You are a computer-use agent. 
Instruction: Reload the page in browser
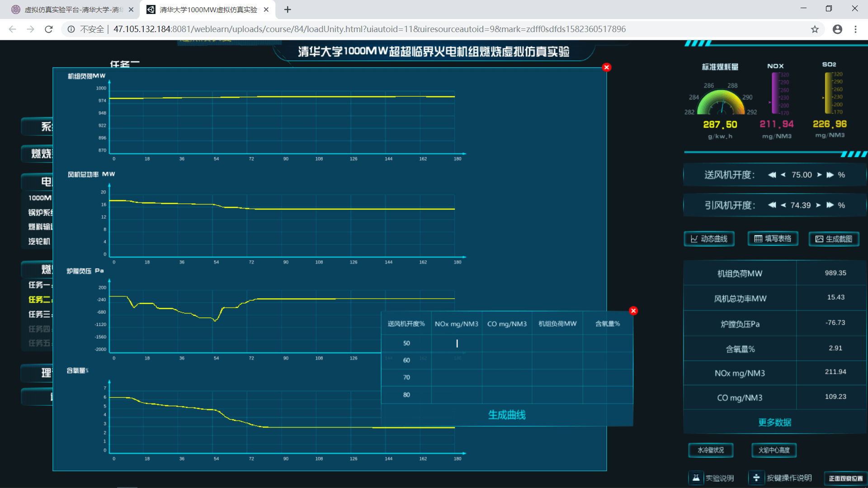(49, 29)
